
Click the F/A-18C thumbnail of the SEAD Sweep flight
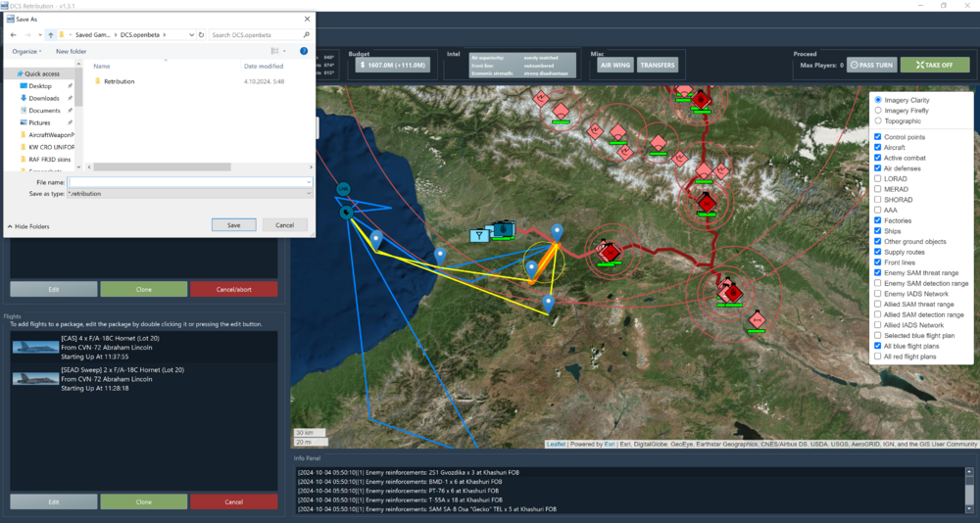[35, 379]
